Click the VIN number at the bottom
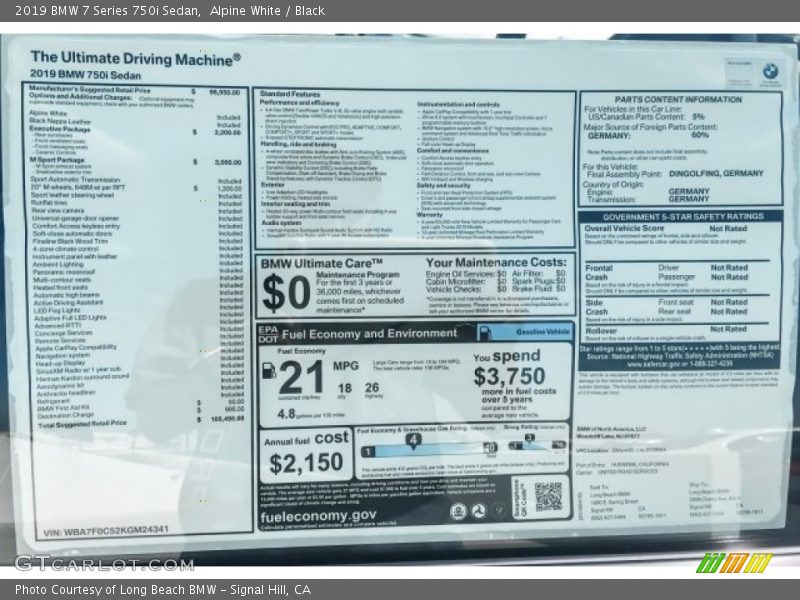This screenshot has height=600, width=800. coord(106,531)
